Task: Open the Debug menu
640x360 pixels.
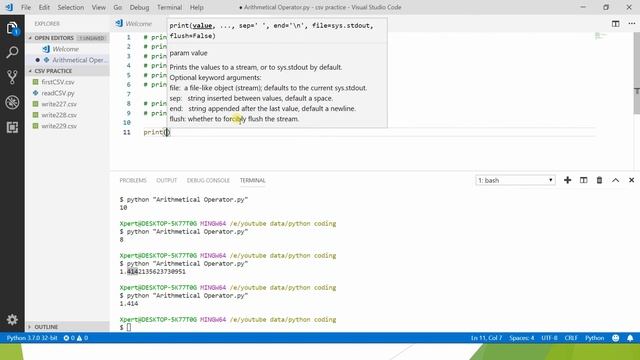Action: tap(139, 7)
